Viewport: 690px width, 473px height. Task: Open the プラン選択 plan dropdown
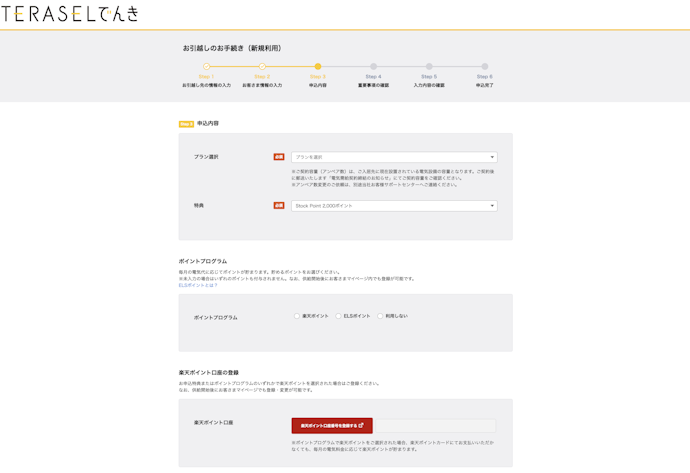point(394,157)
